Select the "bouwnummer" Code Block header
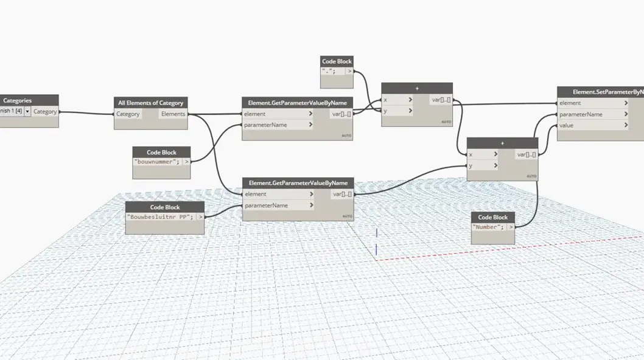The width and height of the screenshot is (644, 360). (161, 152)
